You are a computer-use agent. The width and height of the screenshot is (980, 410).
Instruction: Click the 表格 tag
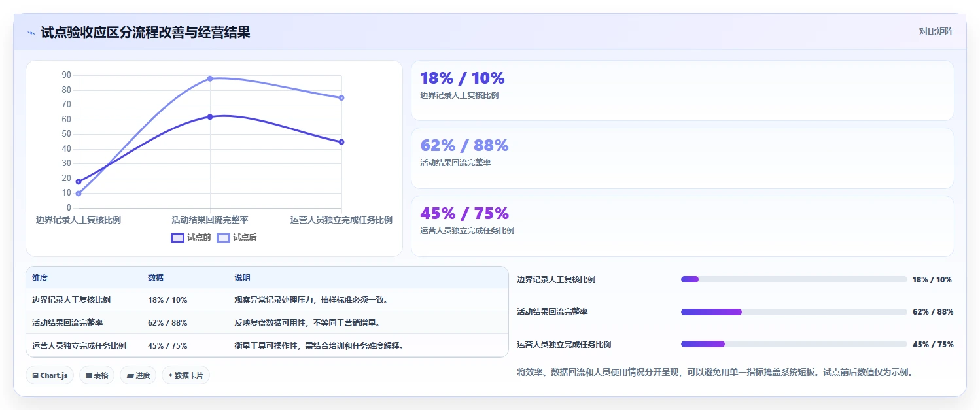pyautogui.click(x=97, y=375)
